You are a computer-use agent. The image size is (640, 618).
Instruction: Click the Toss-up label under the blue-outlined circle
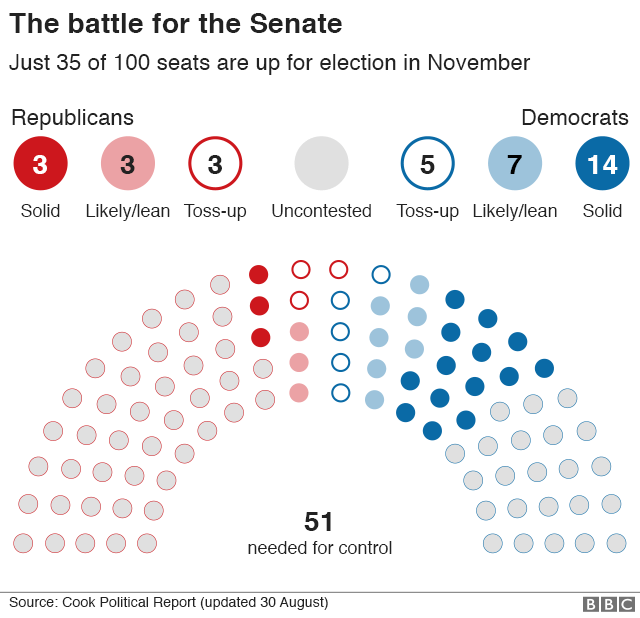[428, 211]
